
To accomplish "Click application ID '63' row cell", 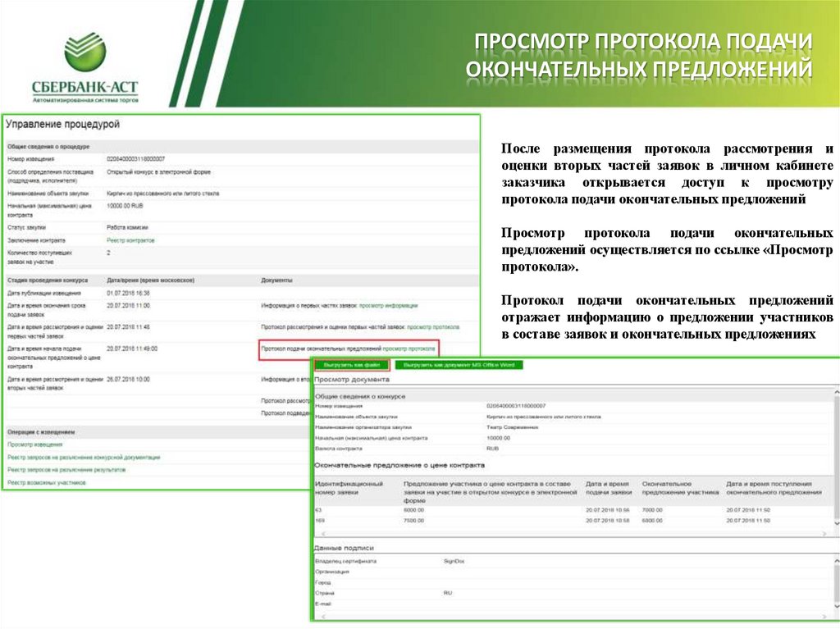I will click(x=318, y=510).
